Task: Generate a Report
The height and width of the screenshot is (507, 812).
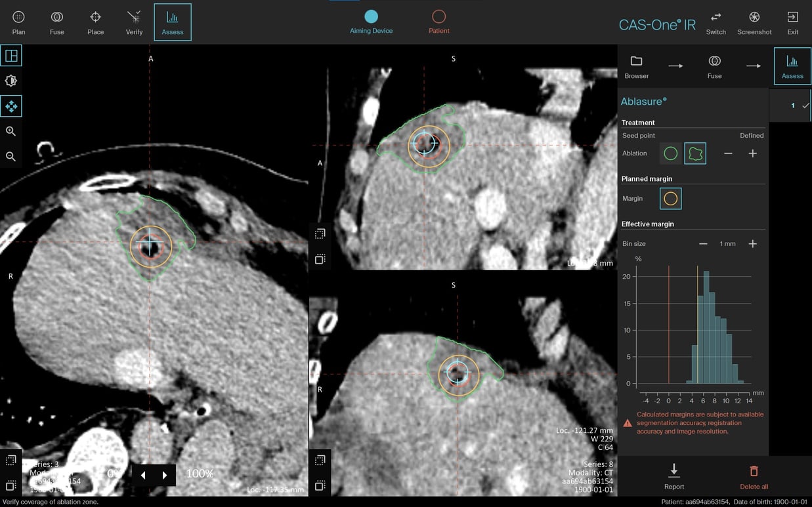Action: [673, 476]
